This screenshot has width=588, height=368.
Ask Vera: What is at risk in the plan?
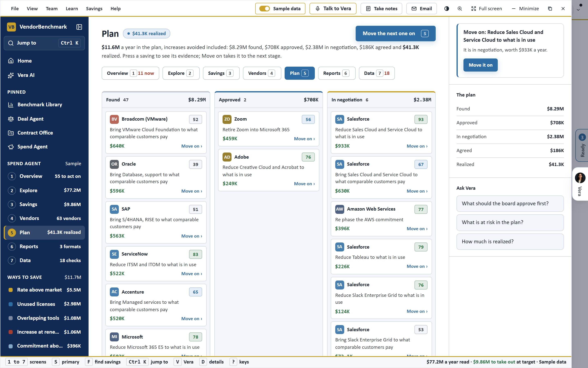pos(510,222)
